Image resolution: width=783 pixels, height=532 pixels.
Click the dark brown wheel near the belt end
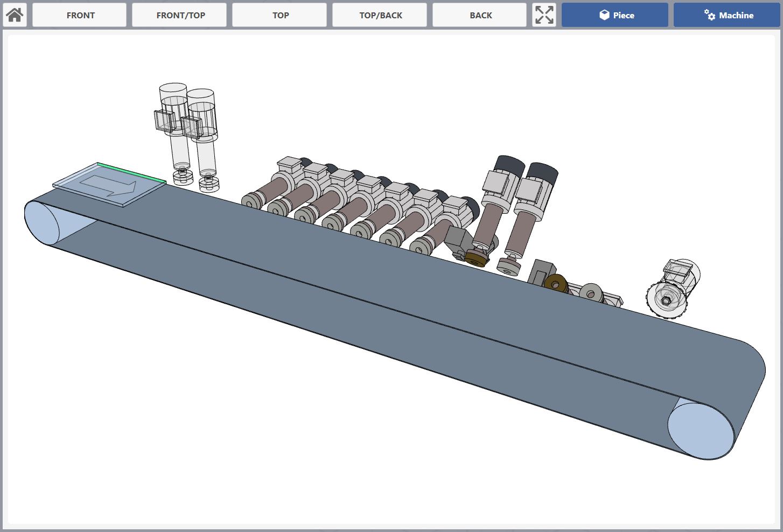(556, 283)
